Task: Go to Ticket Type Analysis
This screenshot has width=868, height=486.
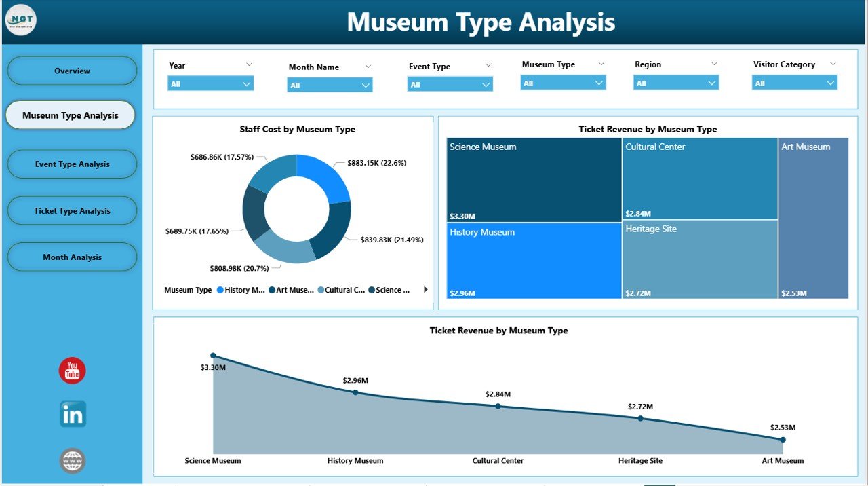Action: click(72, 210)
